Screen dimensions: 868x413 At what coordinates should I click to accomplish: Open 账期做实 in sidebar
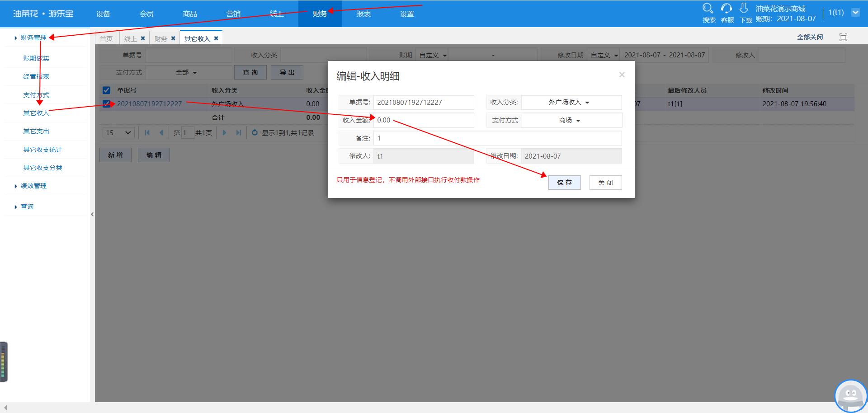click(36, 58)
